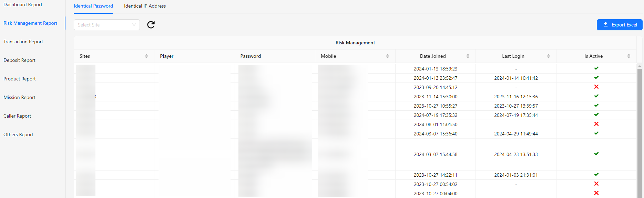
Task: Click the table's vertical scrollbar
Action: coord(640,131)
